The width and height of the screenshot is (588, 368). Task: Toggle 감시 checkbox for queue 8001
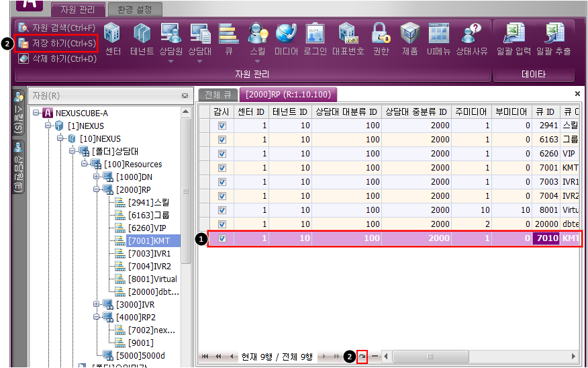point(222,210)
